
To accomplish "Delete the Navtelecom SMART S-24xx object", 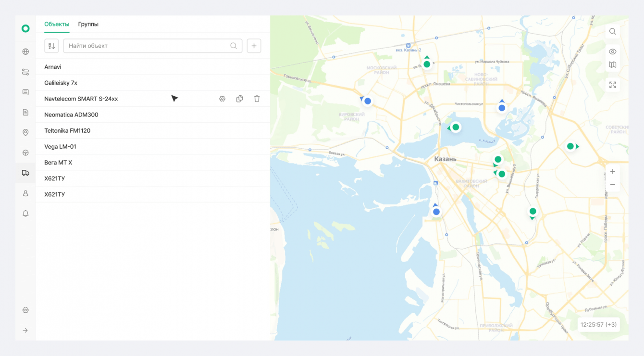I will (x=257, y=99).
